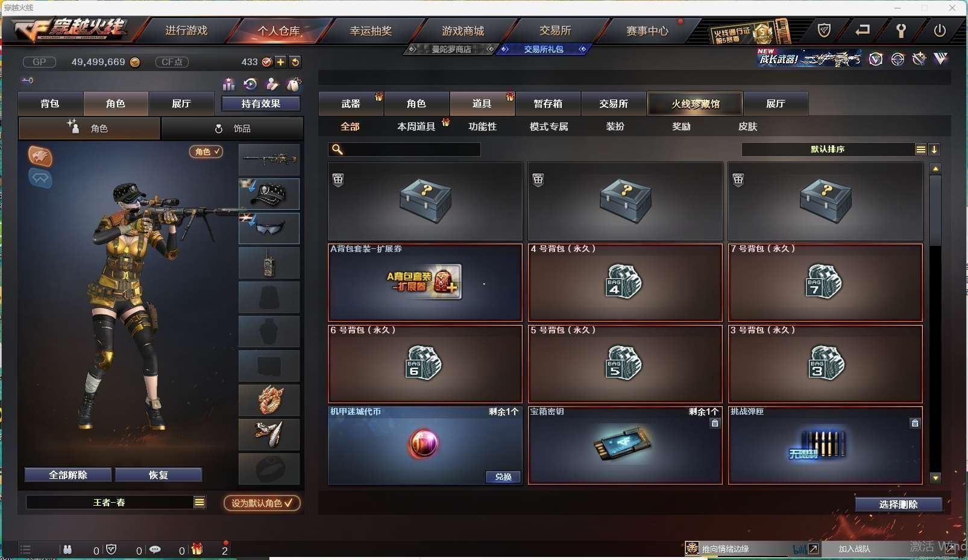Click the key icon in top bar

901,30
